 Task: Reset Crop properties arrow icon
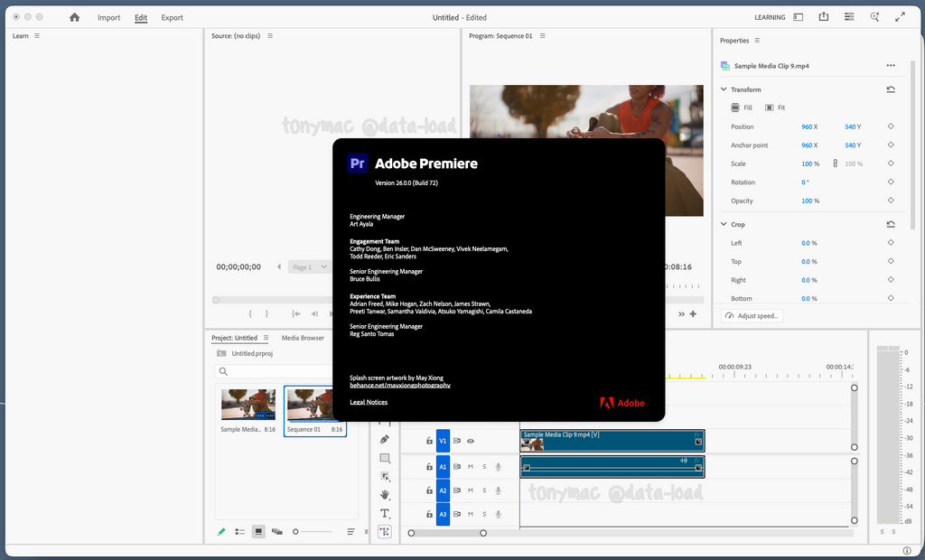[x=891, y=224]
